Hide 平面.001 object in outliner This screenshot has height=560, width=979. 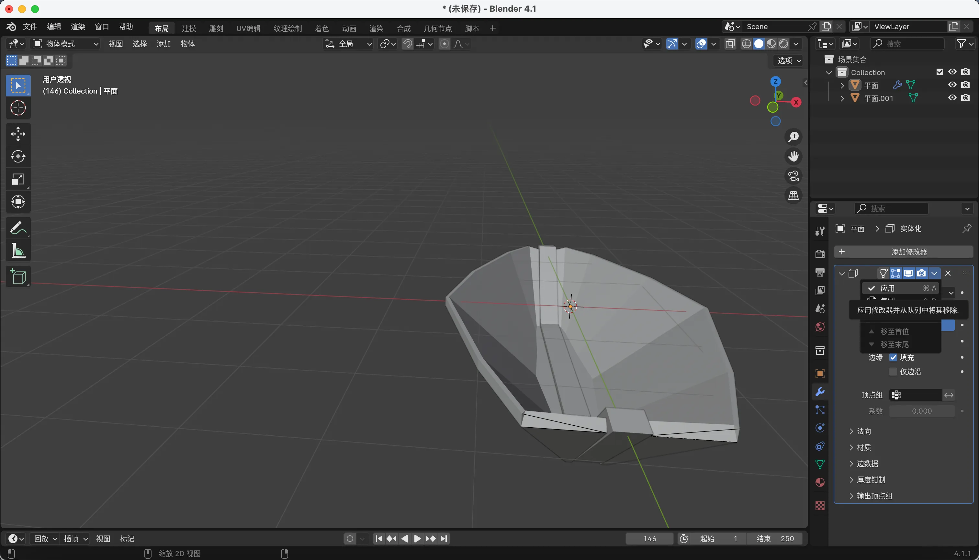pos(952,98)
